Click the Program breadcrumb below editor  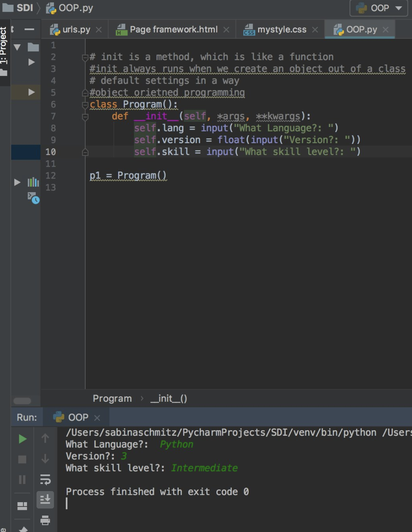tap(112, 398)
